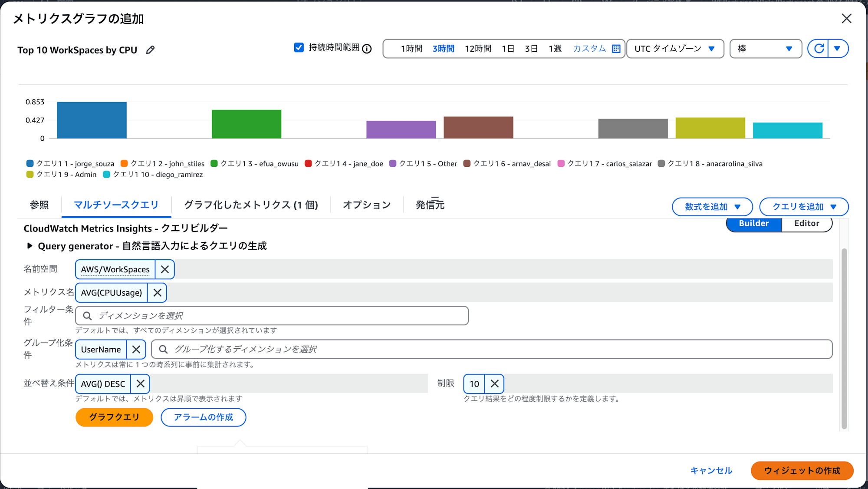Edit the widget title with pencil icon

pyautogui.click(x=150, y=50)
